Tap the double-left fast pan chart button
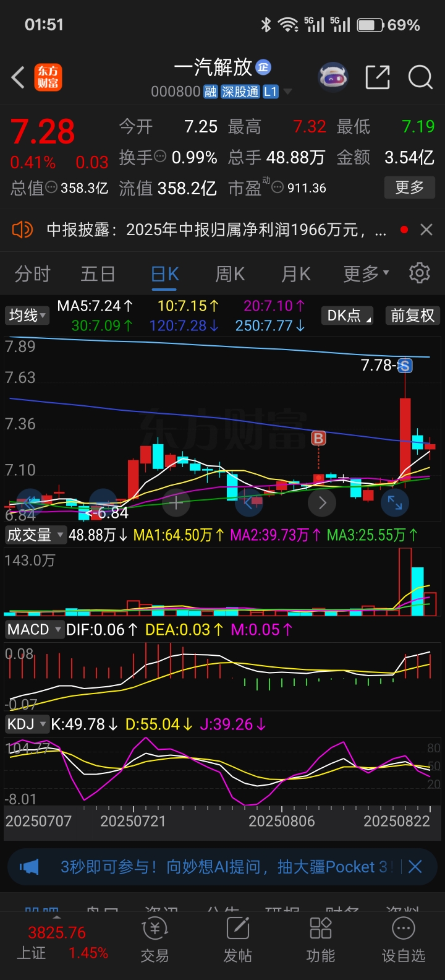 click(x=30, y=503)
